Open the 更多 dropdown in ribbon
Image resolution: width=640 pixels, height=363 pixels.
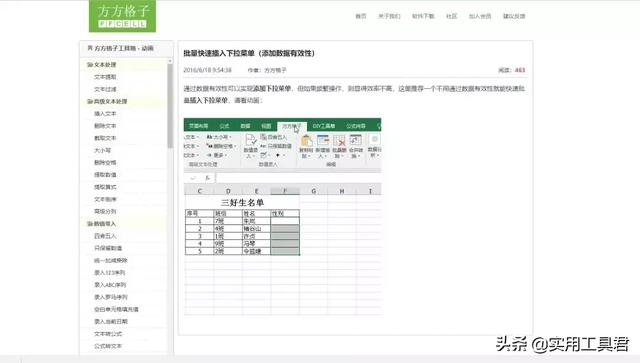point(217,155)
